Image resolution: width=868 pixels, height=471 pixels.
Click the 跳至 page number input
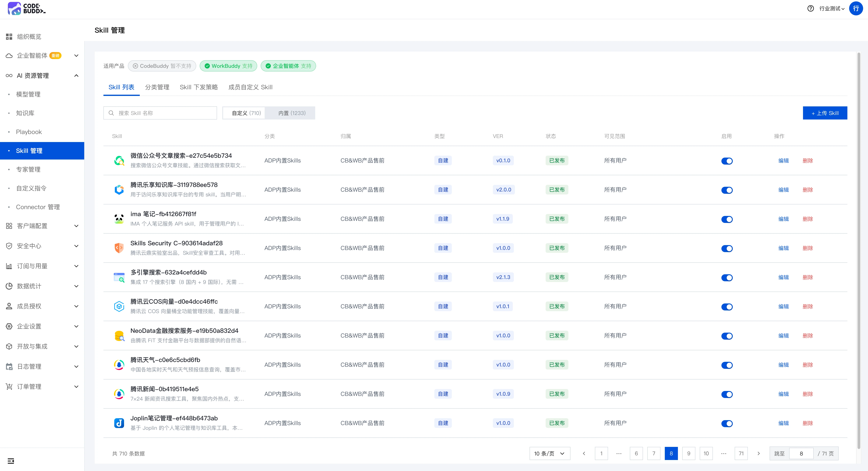(x=801, y=454)
